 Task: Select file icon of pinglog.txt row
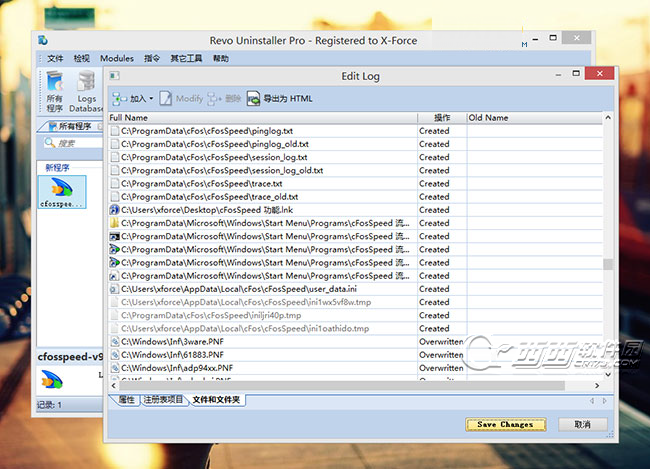115,131
